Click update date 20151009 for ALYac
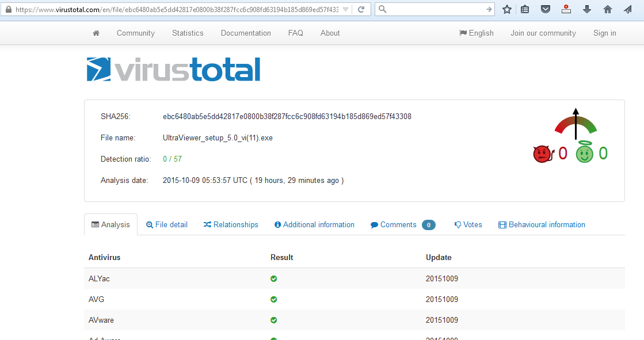This screenshot has height=340, width=644. coord(442,278)
